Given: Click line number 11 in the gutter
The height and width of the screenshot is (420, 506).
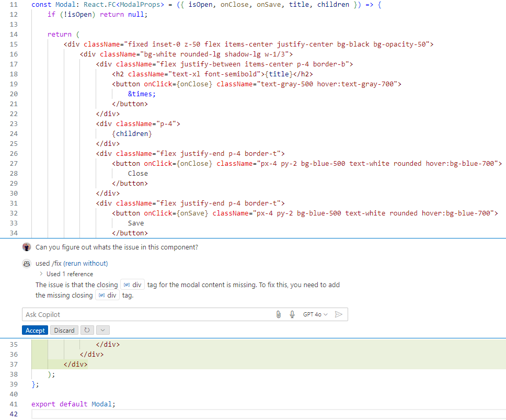Looking at the screenshot, I should click(14, 5).
